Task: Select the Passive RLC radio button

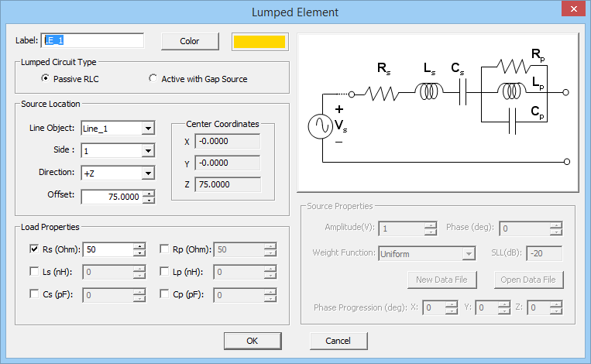Action: pos(46,79)
